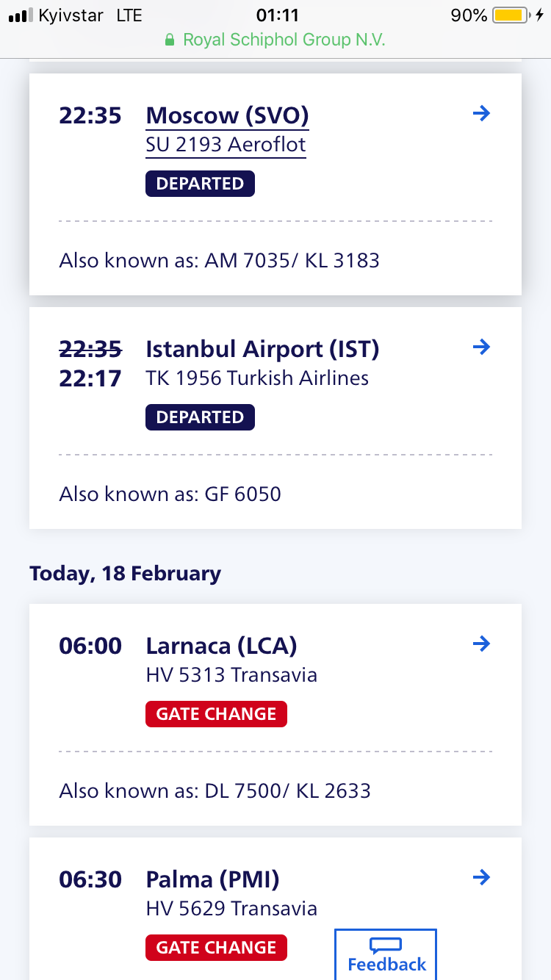Open Moscow flight details arrow
This screenshot has height=980, width=551.
click(481, 113)
